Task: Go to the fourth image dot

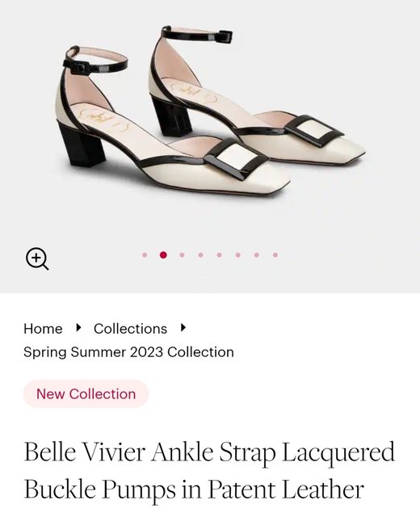Action: coord(200,255)
